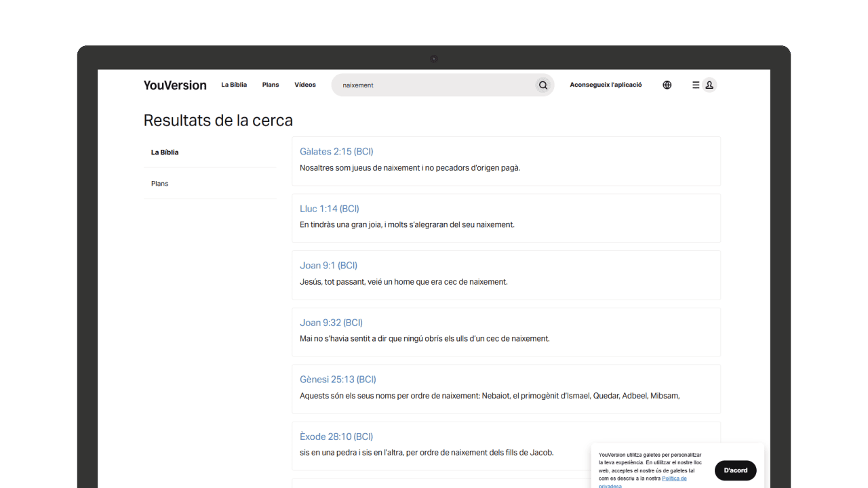Open the Política de privadesa link
The height and width of the screenshot is (488, 868).
[673, 479]
